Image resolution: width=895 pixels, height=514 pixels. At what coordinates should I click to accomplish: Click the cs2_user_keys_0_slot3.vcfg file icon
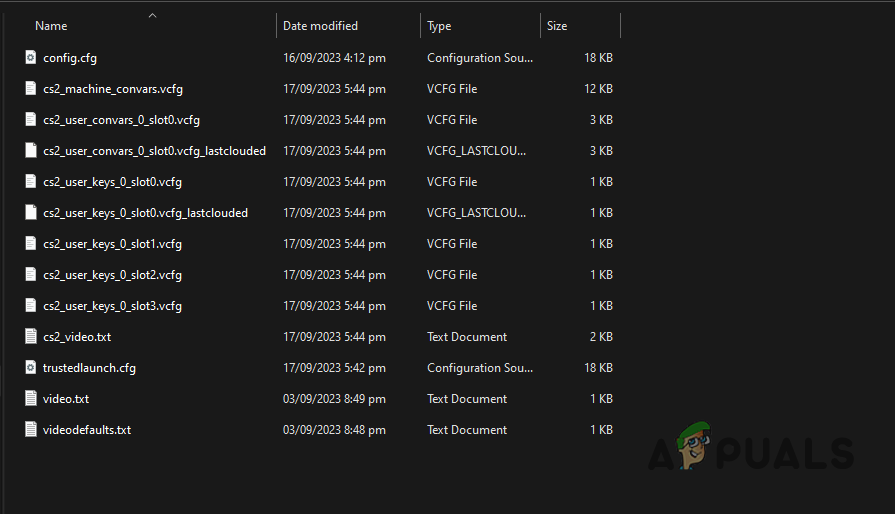click(x=31, y=305)
